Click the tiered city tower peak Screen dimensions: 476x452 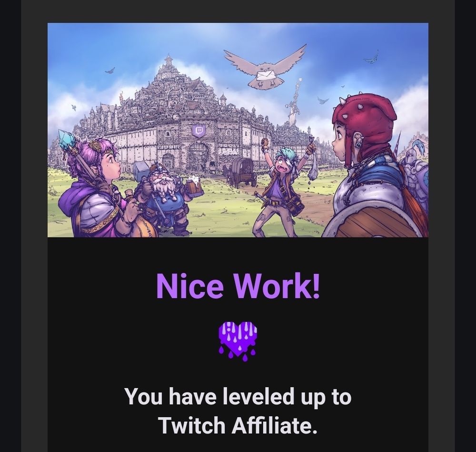(x=169, y=62)
